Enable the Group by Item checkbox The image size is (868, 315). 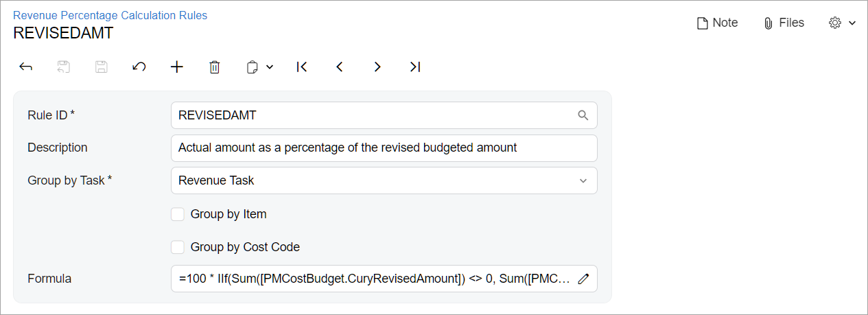click(178, 214)
